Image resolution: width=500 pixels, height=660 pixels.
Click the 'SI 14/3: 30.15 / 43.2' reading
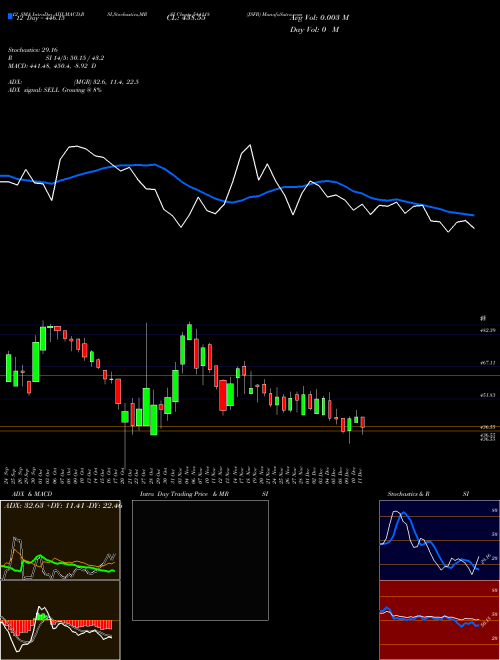(75, 59)
